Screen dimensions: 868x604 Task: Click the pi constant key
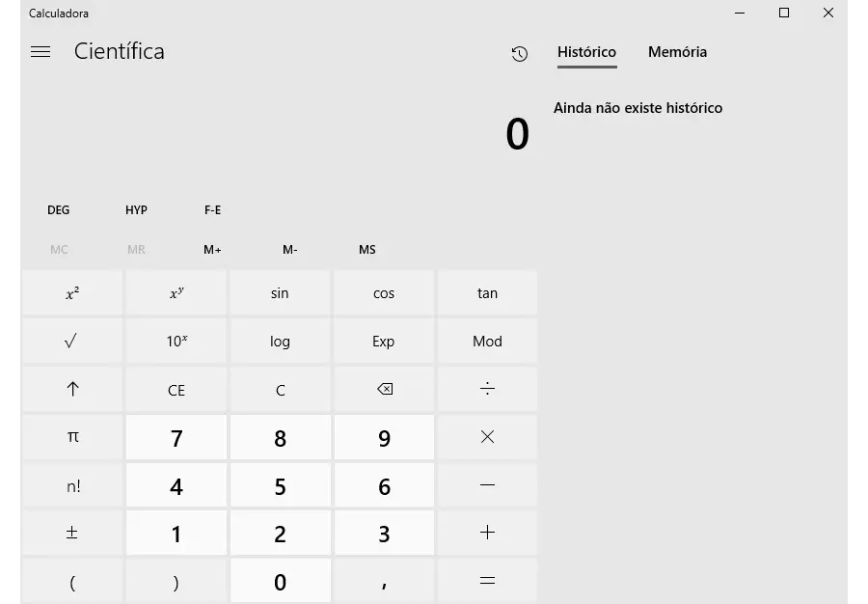[x=72, y=437]
